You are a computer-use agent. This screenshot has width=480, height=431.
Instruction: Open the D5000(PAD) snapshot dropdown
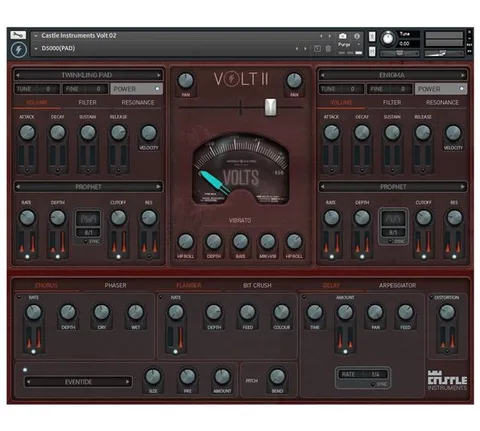36,49
